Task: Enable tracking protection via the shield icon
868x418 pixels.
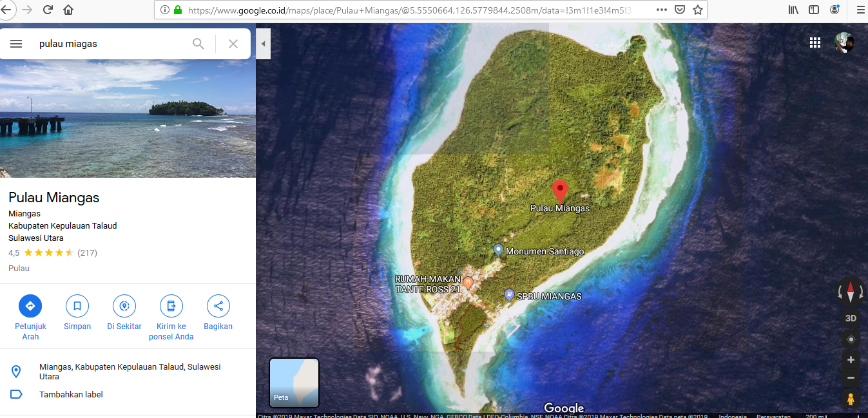Action: coord(680,10)
